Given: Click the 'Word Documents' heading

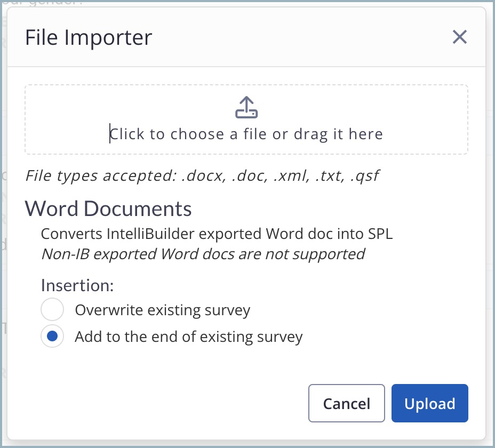Looking at the screenshot, I should (x=108, y=209).
